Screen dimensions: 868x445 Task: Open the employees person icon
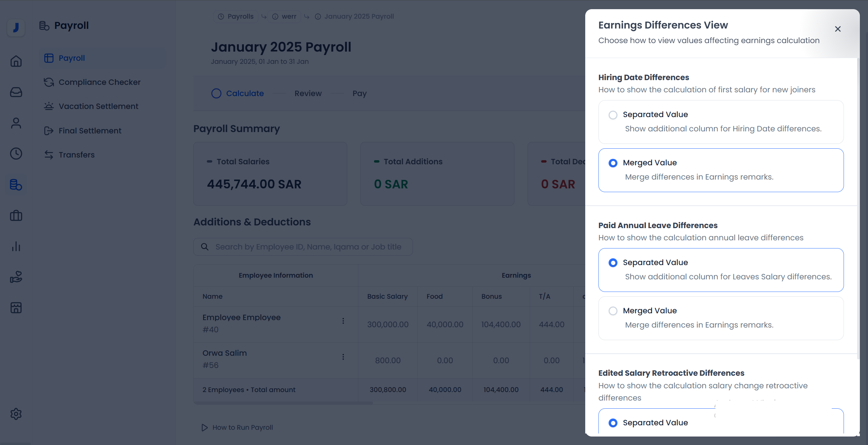pyautogui.click(x=16, y=123)
